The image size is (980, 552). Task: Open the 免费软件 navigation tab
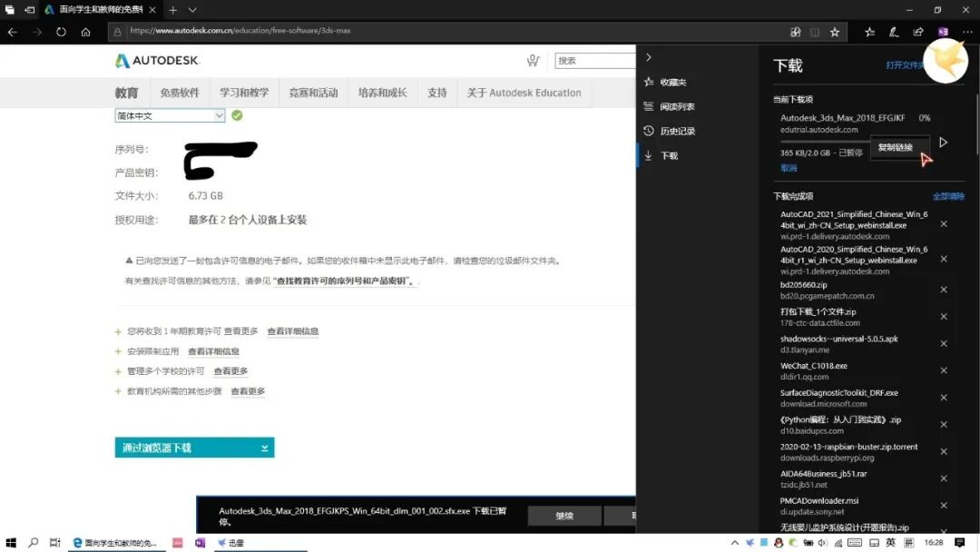(x=180, y=93)
